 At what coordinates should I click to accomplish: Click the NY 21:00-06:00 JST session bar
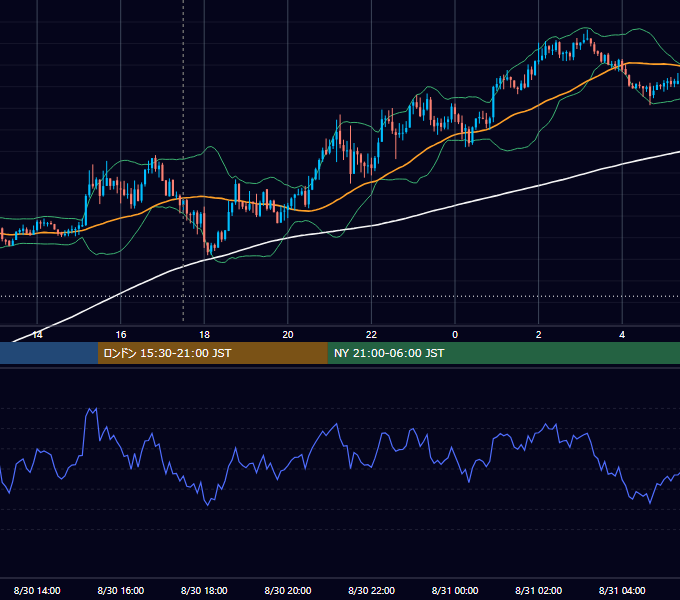503,353
